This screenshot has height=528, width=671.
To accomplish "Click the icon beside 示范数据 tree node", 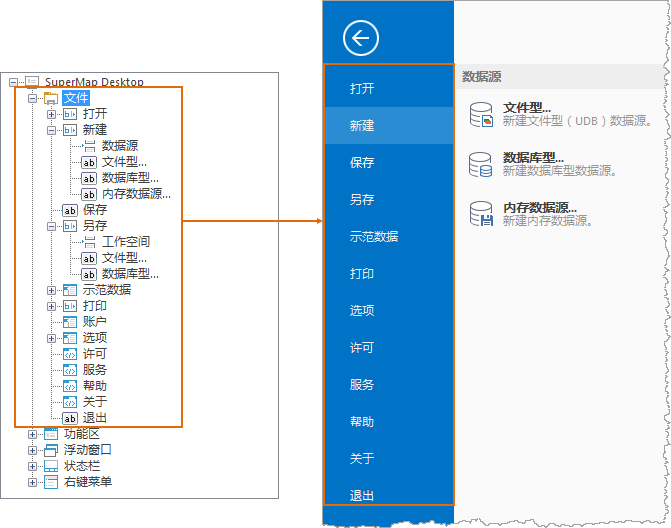I will coord(70,290).
